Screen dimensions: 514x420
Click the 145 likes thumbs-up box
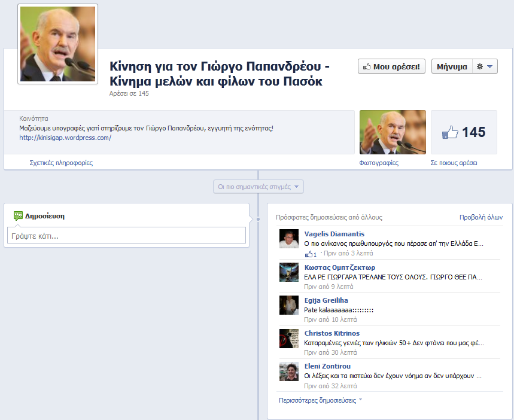pyautogui.click(x=464, y=133)
